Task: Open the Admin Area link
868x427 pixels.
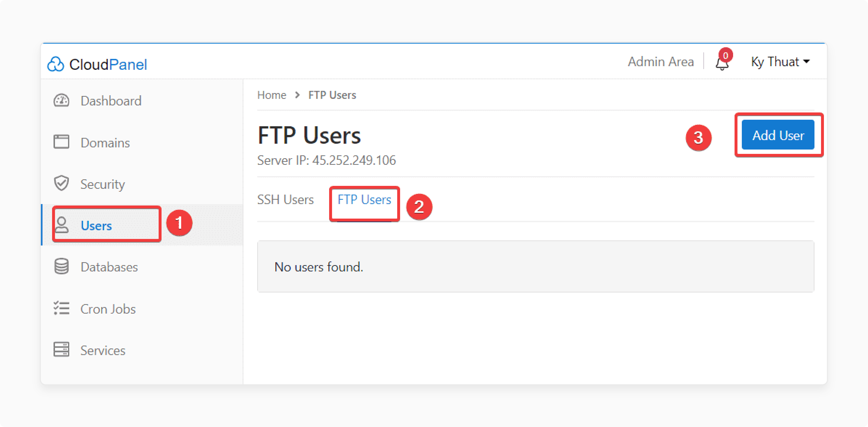Action: [660, 62]
